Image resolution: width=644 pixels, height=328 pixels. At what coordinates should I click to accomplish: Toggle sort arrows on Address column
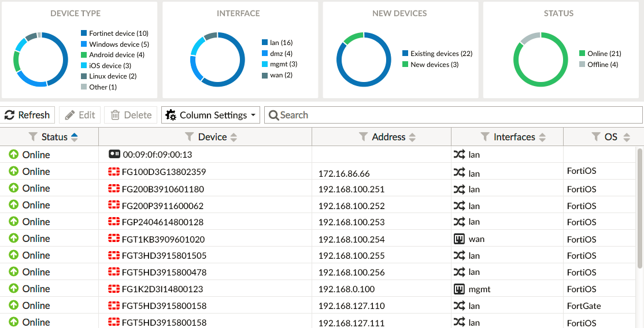(x=412, y=137)
